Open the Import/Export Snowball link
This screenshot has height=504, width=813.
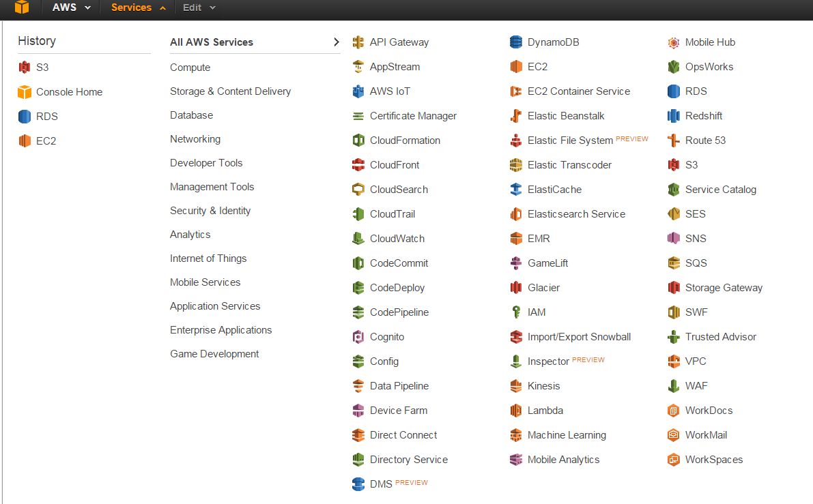579,337
